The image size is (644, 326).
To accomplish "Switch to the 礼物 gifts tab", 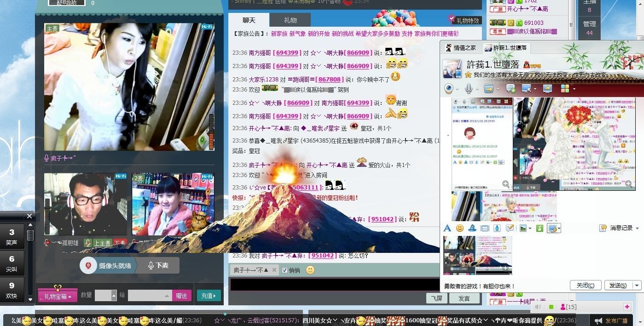I will (x=290, y=20).
